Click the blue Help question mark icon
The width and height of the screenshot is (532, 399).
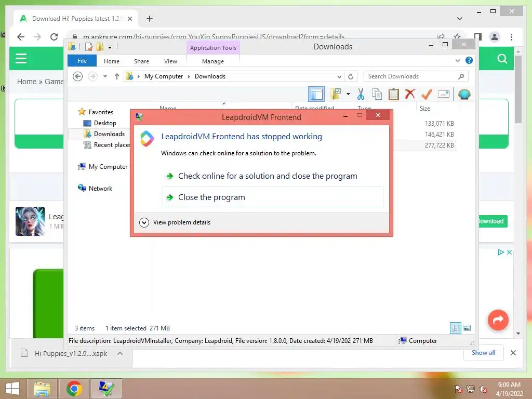point(469,60)
